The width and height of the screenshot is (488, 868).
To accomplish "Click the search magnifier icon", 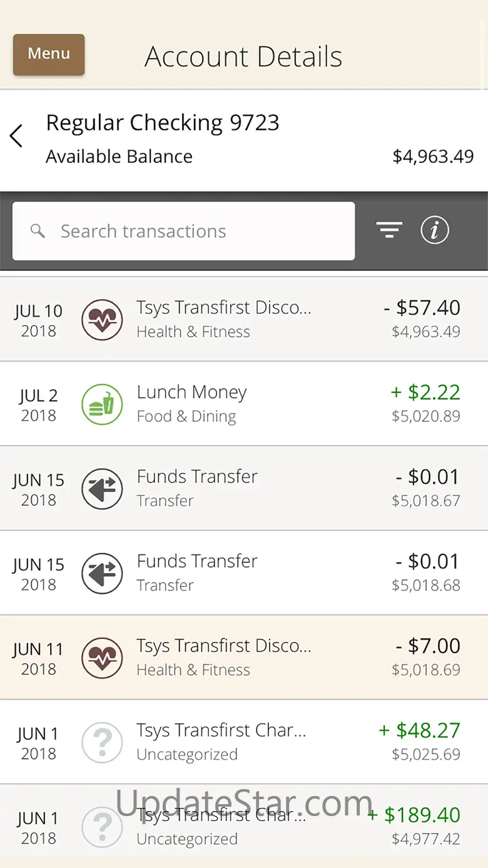I will (x=38, y=232).
